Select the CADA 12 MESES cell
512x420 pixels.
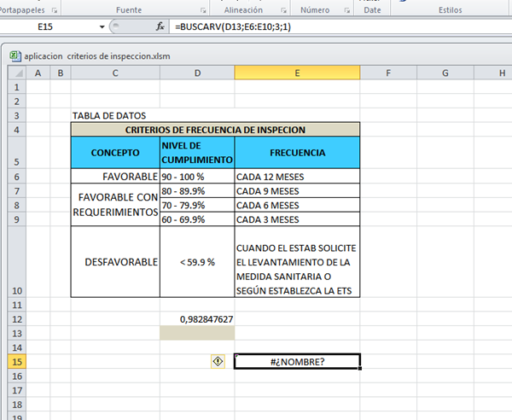pos(297,177)
